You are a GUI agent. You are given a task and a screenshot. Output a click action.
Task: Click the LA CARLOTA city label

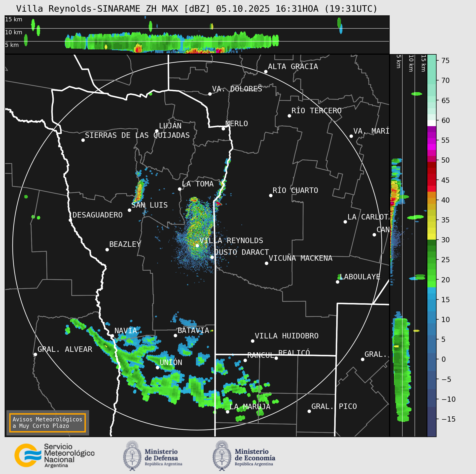pyautogui.click(x=368, y=217)
